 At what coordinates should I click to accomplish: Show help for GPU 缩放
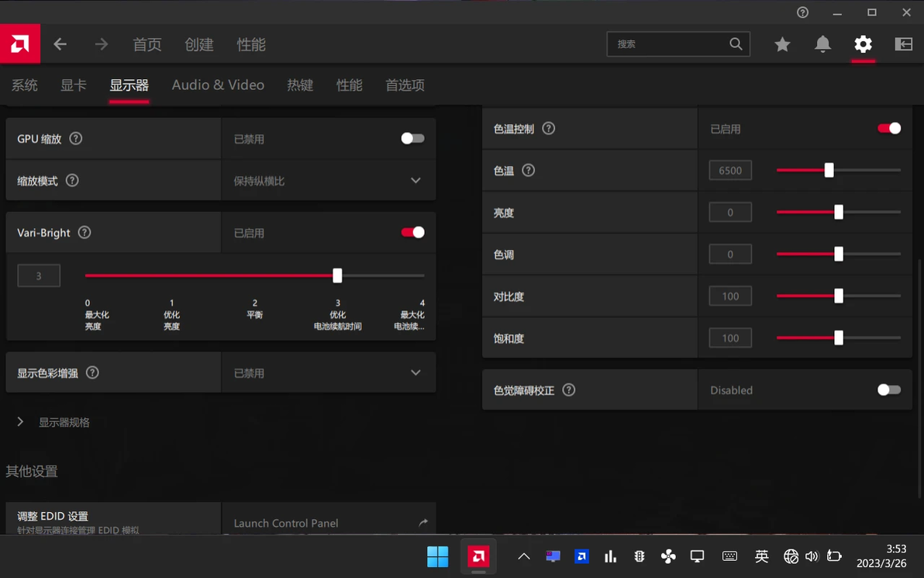75,139
